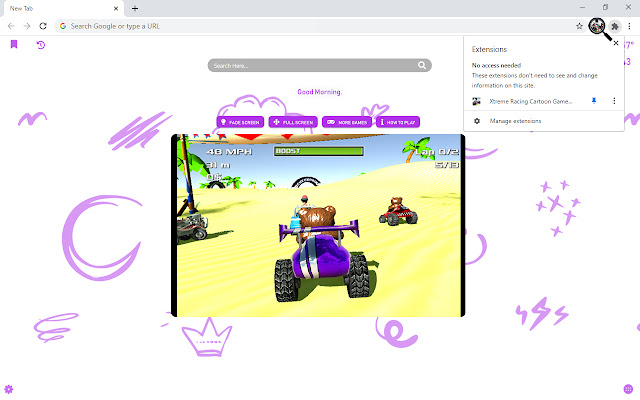Click the Manage extensions gear icon

[477, 121]
